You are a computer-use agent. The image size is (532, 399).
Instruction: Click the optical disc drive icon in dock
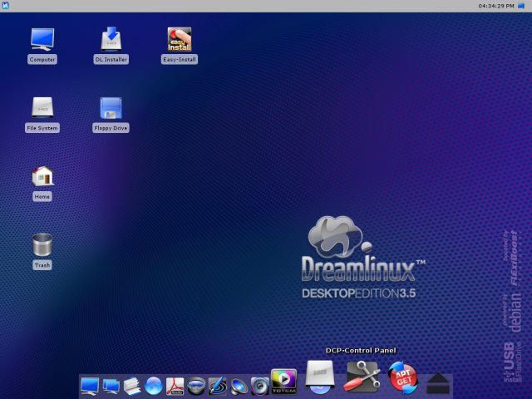coord(319,377)
